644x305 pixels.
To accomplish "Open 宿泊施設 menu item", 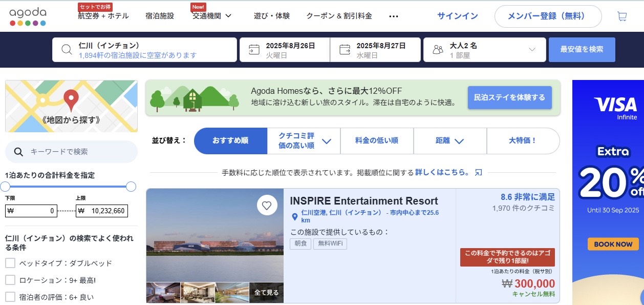I will (x=160, y=16).
